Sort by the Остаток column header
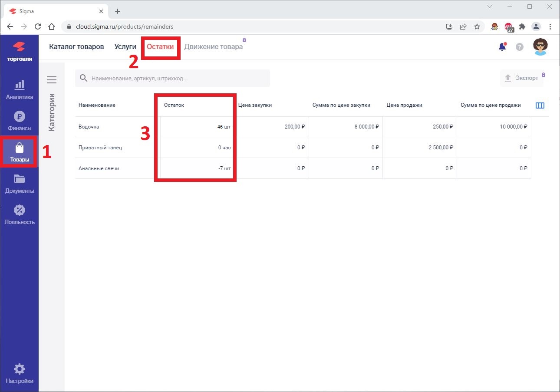This screenshot has height=392, width=560. point(174,105)
